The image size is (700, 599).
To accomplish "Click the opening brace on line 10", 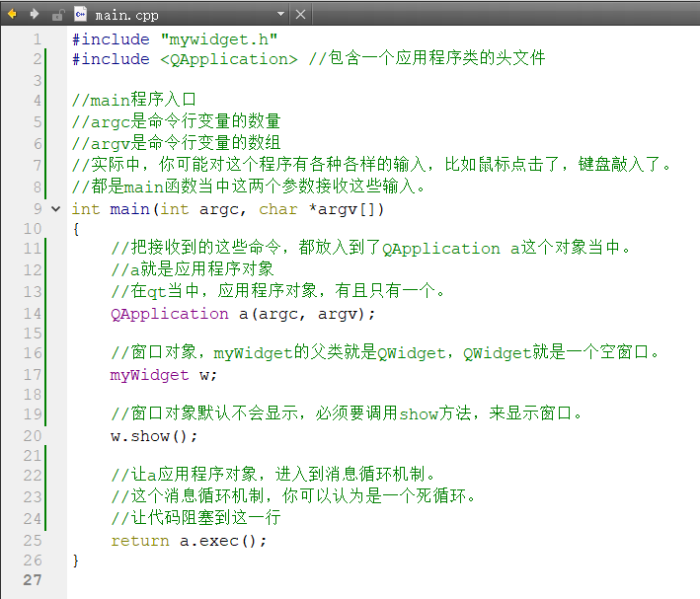I will (76, 229).
